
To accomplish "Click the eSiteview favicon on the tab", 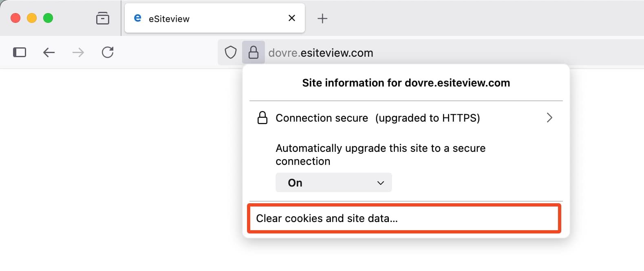I will [137, 18].
